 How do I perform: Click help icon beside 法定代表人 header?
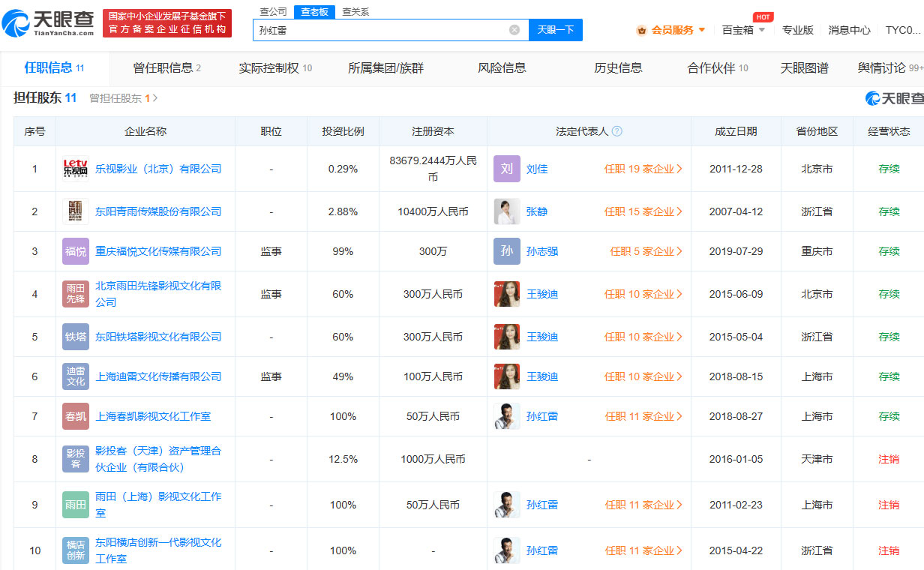coord(616,131)
